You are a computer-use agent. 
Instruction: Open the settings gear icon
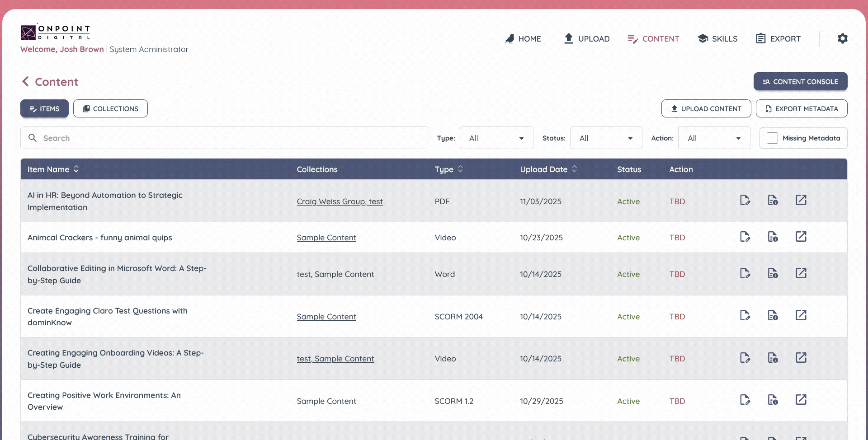tap(842, 38)
